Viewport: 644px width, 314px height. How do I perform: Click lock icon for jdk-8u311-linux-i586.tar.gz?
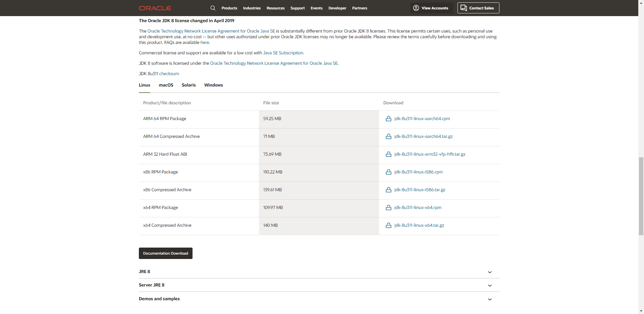point(388,190)
